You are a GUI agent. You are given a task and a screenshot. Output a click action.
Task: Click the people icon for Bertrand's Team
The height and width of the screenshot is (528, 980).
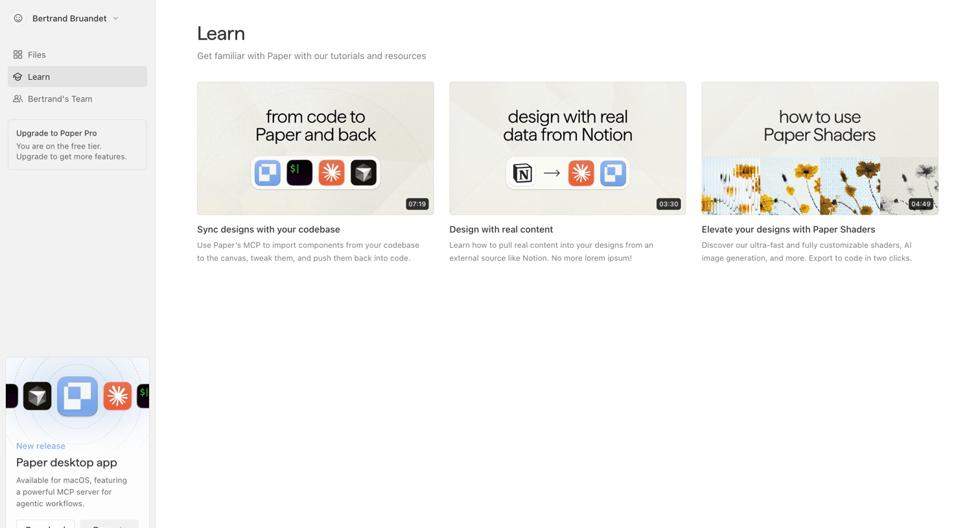pos(18,99)
